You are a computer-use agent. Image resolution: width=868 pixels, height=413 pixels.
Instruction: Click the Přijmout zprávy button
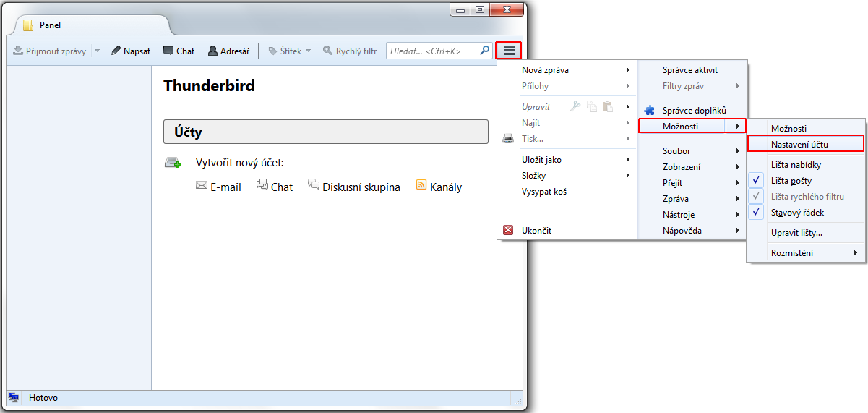coord(50,51)
